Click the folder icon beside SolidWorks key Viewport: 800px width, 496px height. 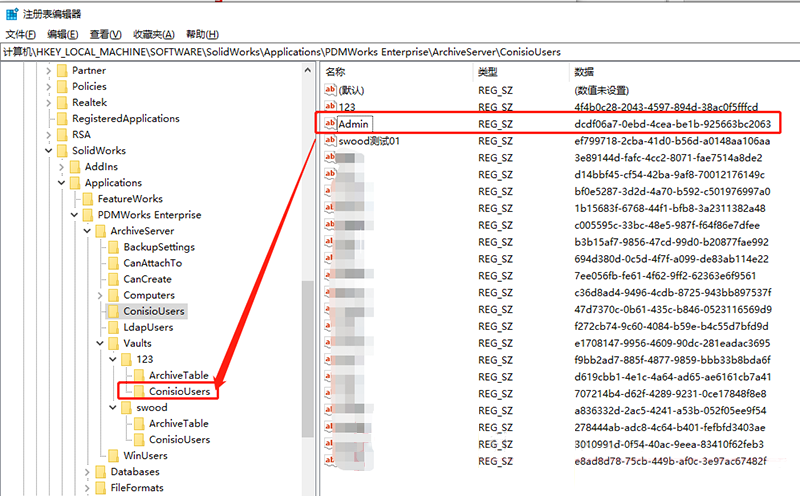coord(62,151)
